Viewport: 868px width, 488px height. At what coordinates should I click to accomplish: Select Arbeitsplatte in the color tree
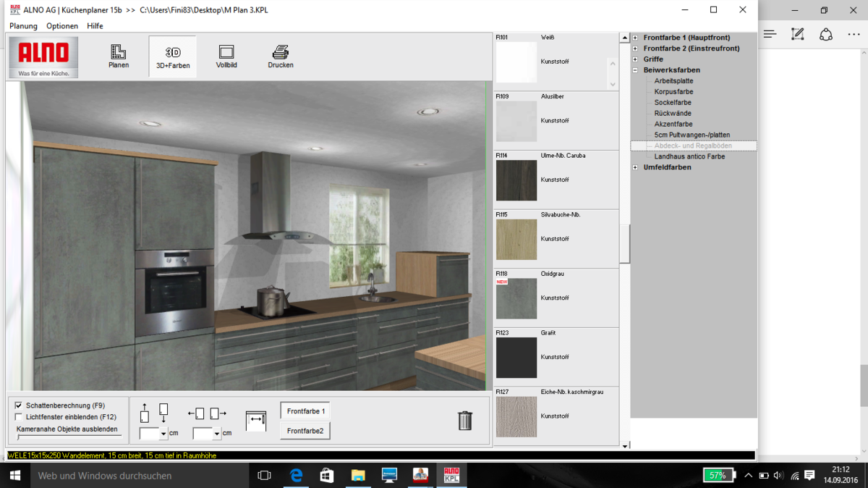point(673,81)
